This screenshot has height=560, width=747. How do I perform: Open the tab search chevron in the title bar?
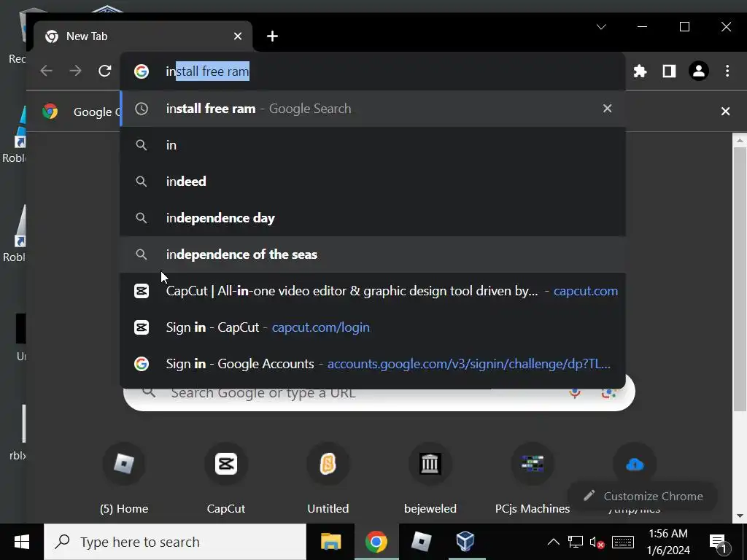601,27
